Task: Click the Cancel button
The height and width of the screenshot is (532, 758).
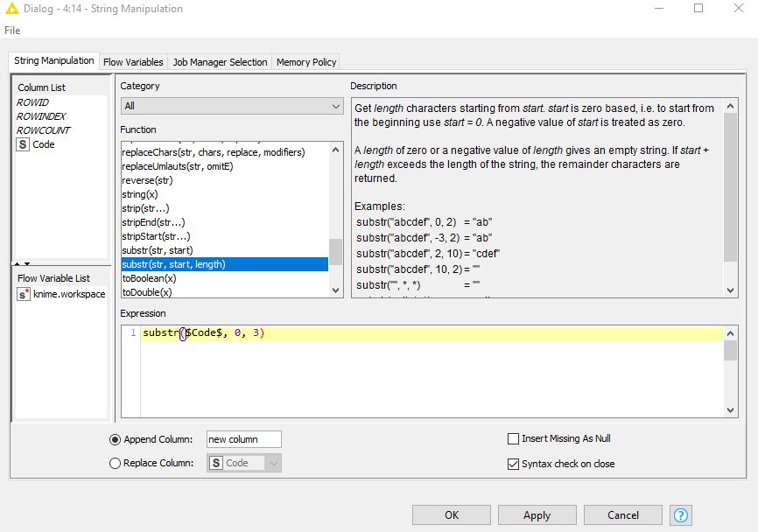Action: (x=623, y=515)
